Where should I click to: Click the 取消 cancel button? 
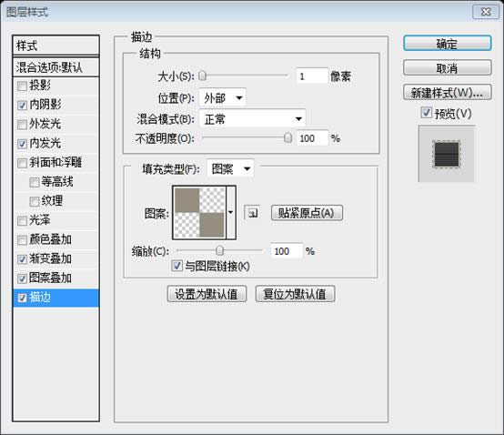[x=447, y=68]
